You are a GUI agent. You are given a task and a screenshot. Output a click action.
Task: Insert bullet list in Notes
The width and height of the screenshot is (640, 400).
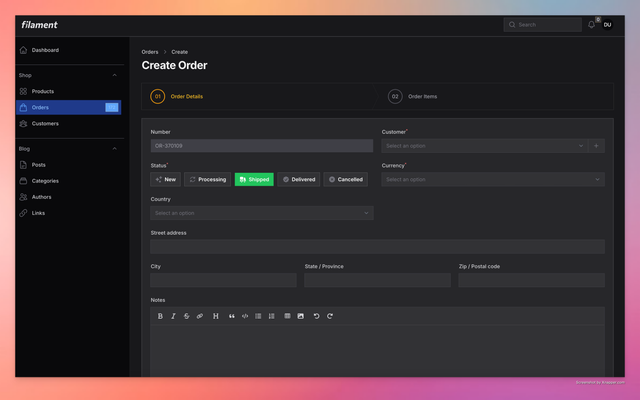tap(258, 316)
